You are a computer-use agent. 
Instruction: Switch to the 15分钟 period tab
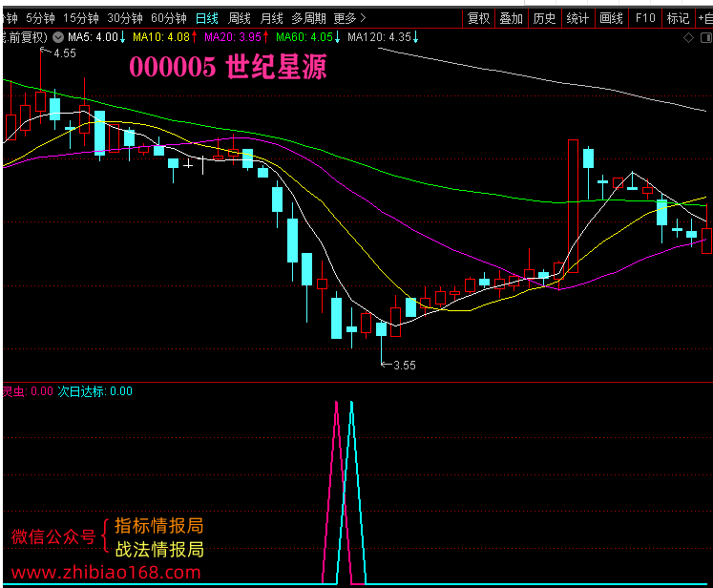81,18
